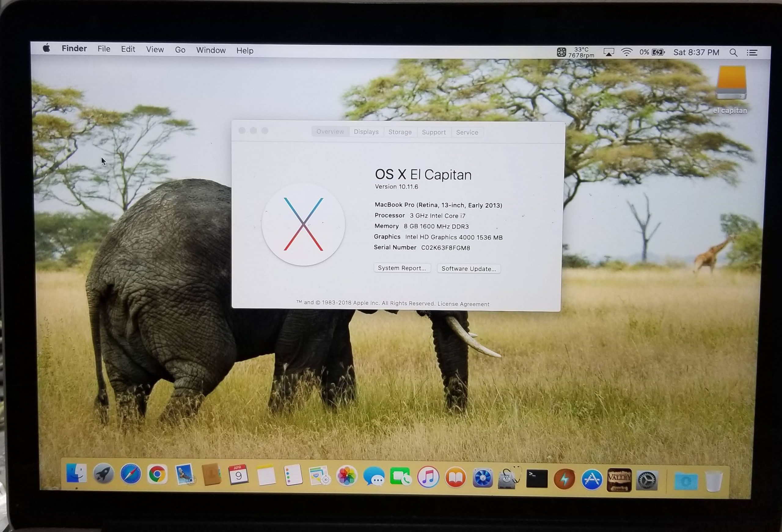The height and width of the screenshot is (532, 782).
Task: Select the el capitan drive on desktop
Action: point(731,90)
